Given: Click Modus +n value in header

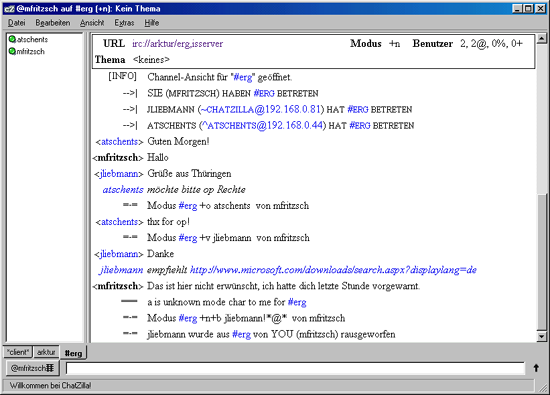Looking at the screenshot, I should click(x=394, y=44).
